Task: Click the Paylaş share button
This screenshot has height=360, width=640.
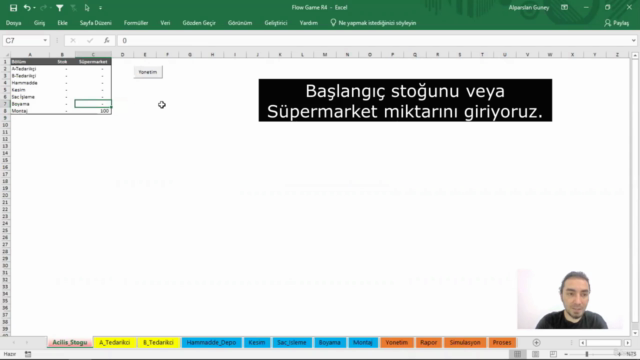Action: [x=617, y=23]
